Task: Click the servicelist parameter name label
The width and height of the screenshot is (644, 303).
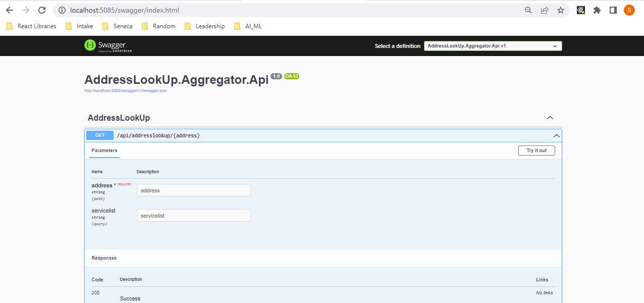Action: click(x=103, y=211)
